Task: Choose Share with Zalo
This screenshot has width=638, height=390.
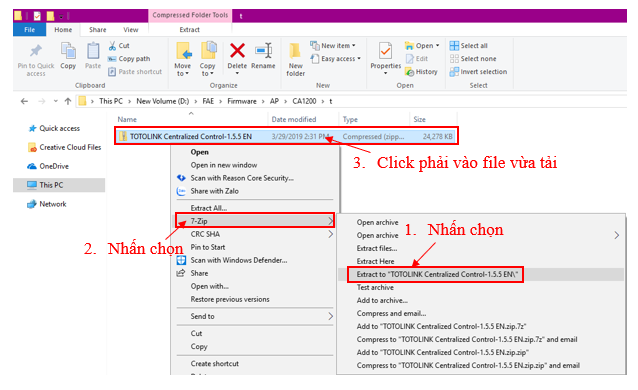Action: [214, 191]
